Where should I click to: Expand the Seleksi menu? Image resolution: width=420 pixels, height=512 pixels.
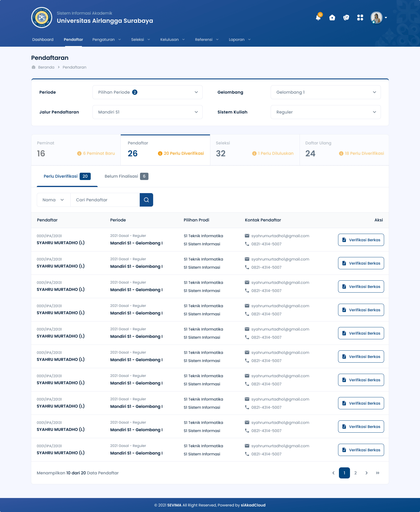point(141,39)
